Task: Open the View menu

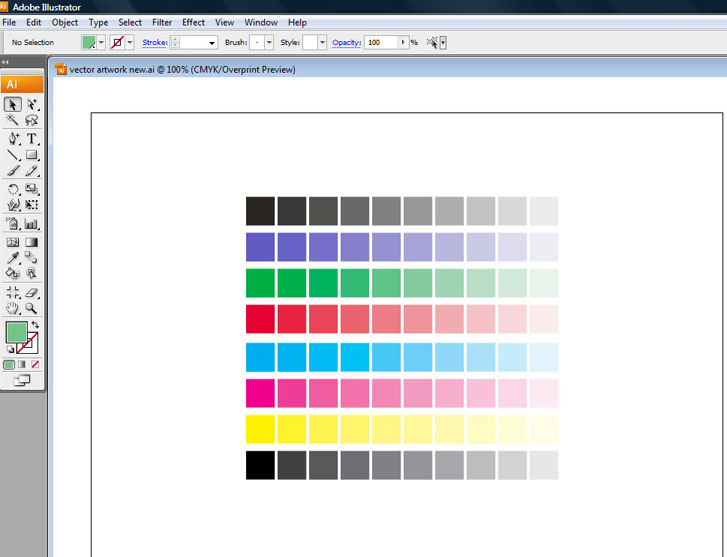Action: (224, 22)
